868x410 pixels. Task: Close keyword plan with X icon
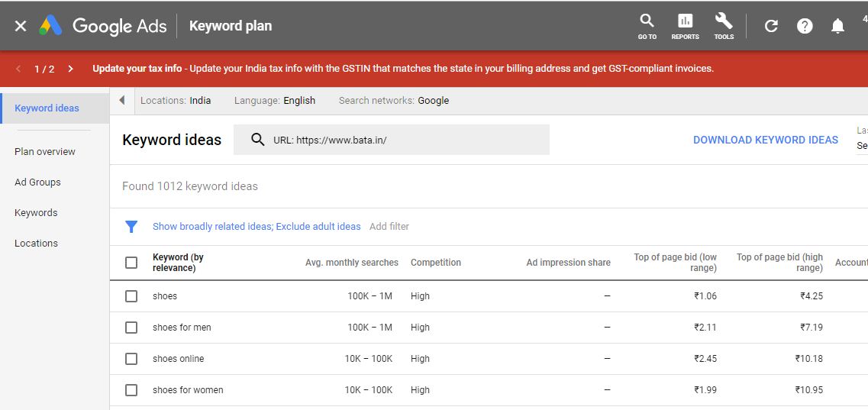pos(21,26)
